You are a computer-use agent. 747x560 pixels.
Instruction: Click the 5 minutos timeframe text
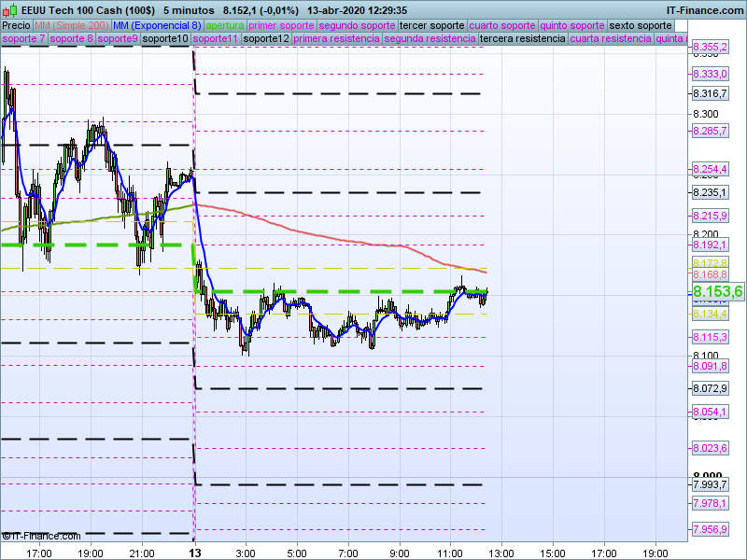[196, 9]
